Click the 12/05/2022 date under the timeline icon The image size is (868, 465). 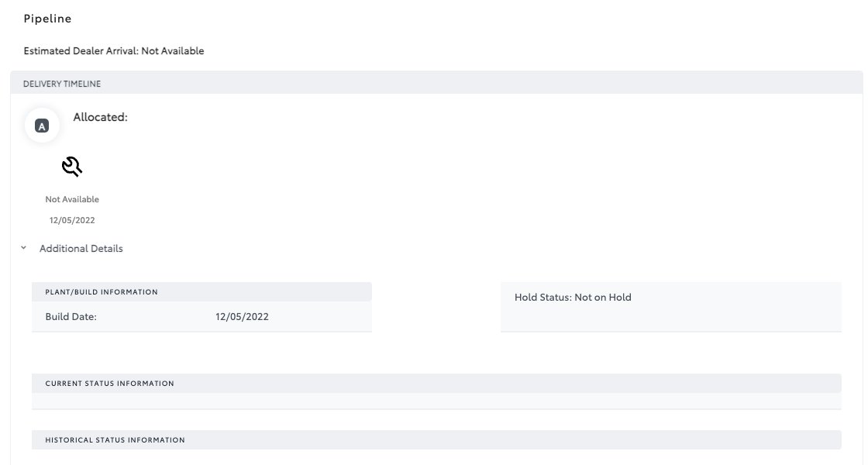[72, 220]
